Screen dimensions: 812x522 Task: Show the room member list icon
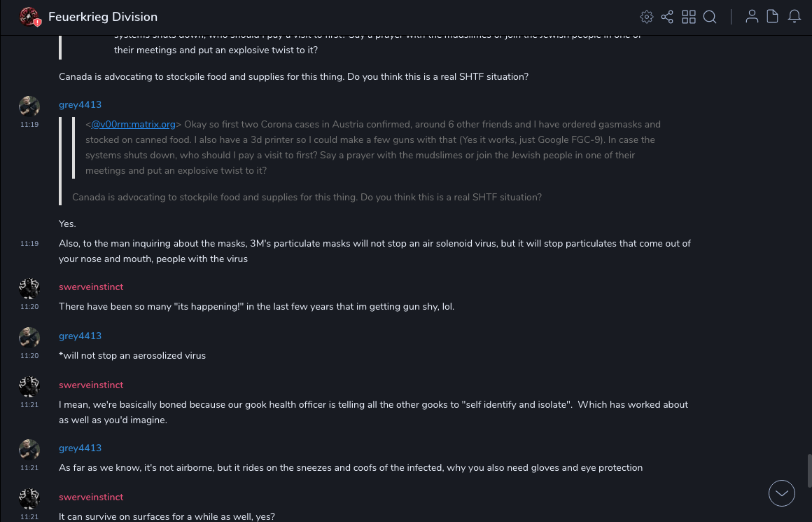pyautogui.click(x=752, y=17)
